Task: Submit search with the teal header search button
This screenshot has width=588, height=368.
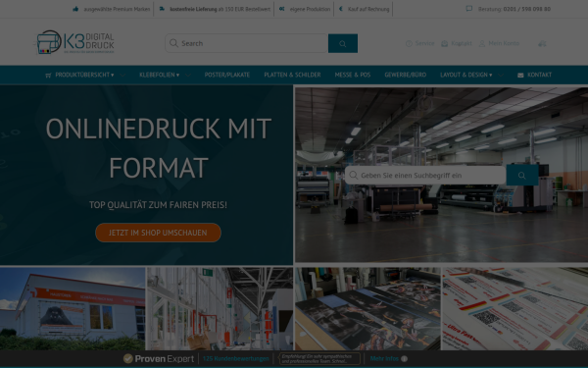Action: click(x=343, y=43)
